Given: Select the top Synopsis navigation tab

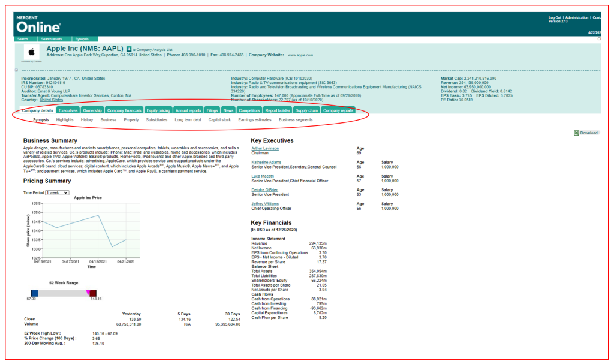Looking at the screenshot, I should point(82,39).
